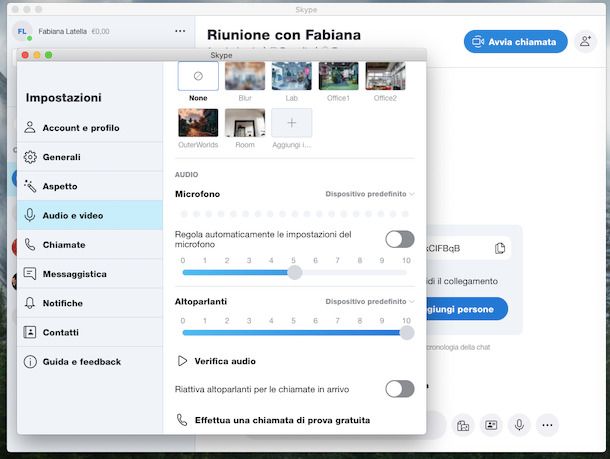Choose the OuterWorlds background image
The width and height of the screenshot is (610, 459).
198,123
